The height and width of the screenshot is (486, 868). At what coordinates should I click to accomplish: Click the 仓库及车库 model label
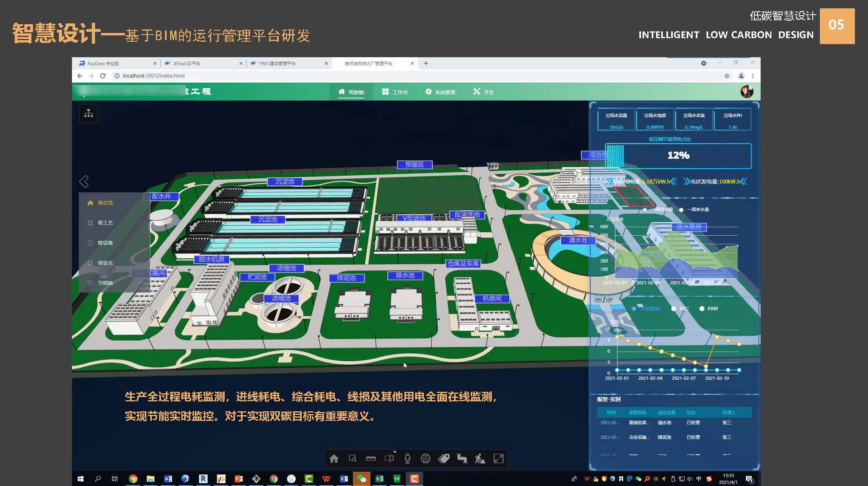[463, 263]
